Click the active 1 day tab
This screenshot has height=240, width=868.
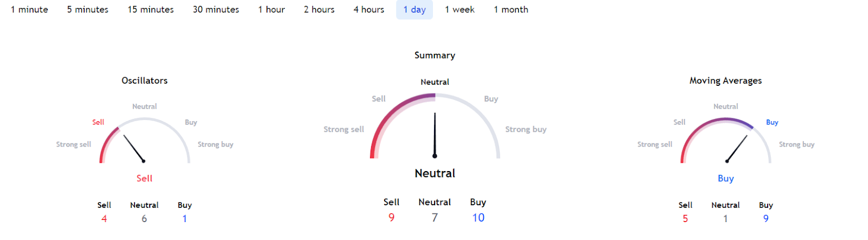click(x=414, y=10)
